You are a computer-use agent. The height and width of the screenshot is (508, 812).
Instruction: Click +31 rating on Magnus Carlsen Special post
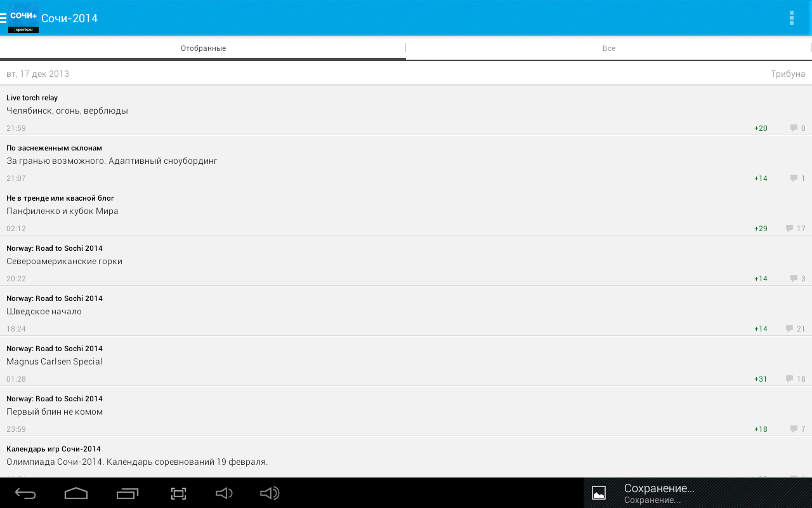pos(761,379)
